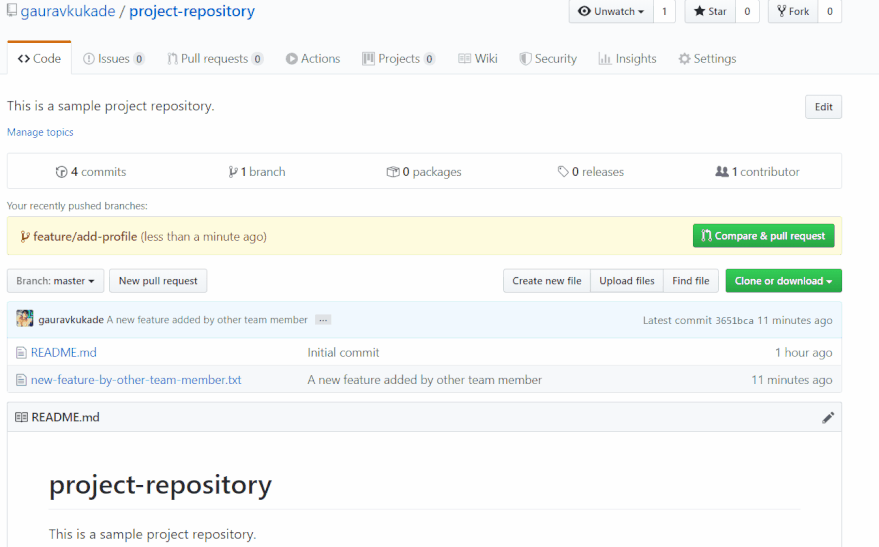This screenshot has width=879, height=547.
Task: View the Insights tab
Action: [627, 58]
